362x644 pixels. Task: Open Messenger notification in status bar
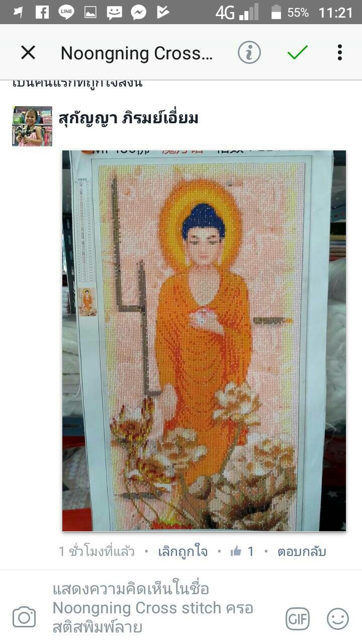pyautogui.click(x=139, y=12)
